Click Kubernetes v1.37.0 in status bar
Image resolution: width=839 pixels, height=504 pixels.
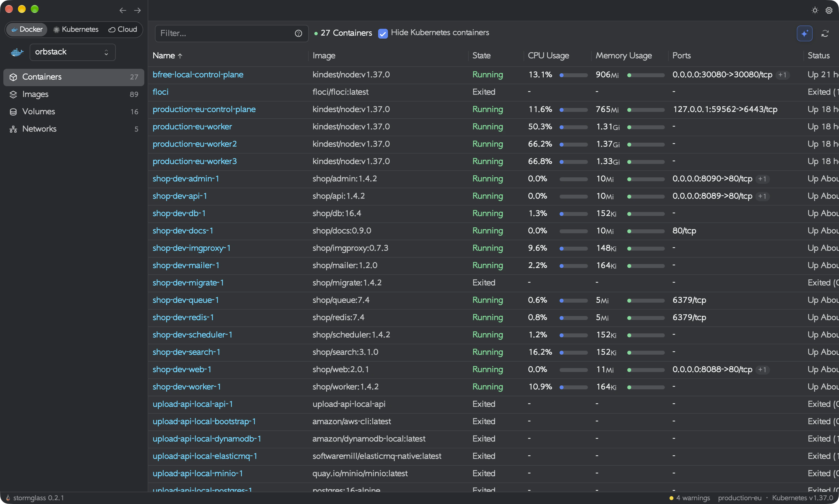(802, 498)
